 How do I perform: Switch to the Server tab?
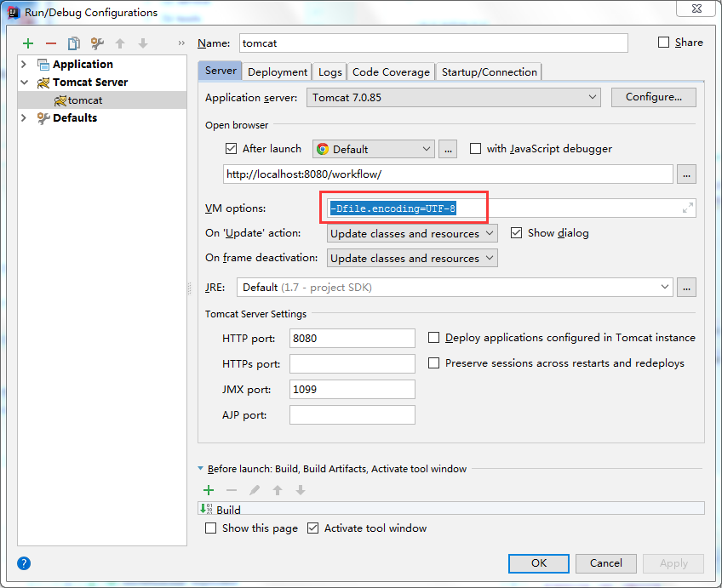[221, 71]
